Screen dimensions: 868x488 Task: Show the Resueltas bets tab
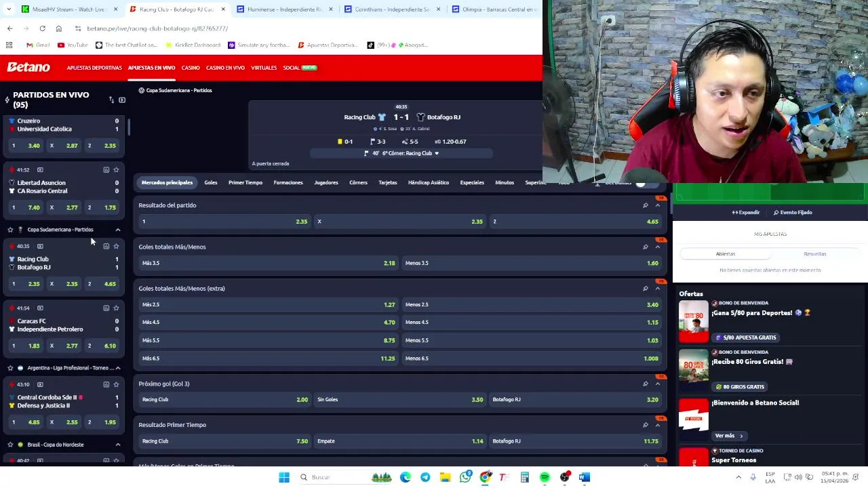click(815, 253)
